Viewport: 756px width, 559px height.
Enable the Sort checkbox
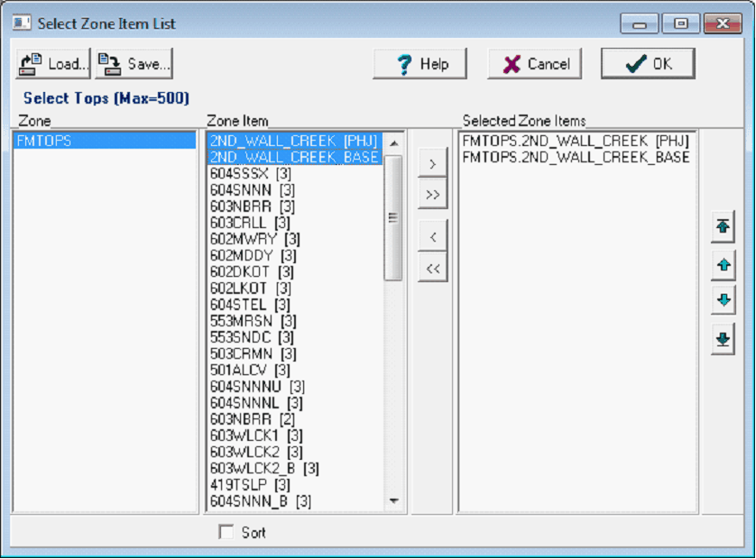[x=226, y=533]
